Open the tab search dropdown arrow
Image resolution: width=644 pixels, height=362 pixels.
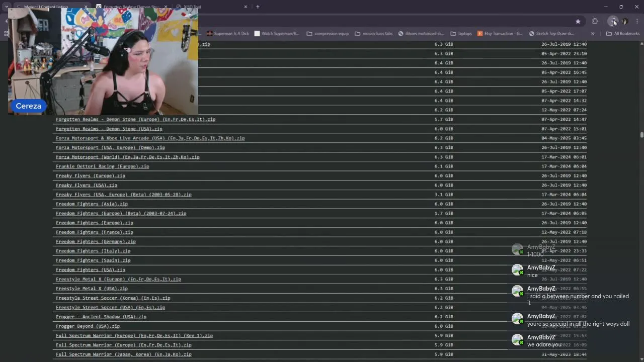coord(7,7)
